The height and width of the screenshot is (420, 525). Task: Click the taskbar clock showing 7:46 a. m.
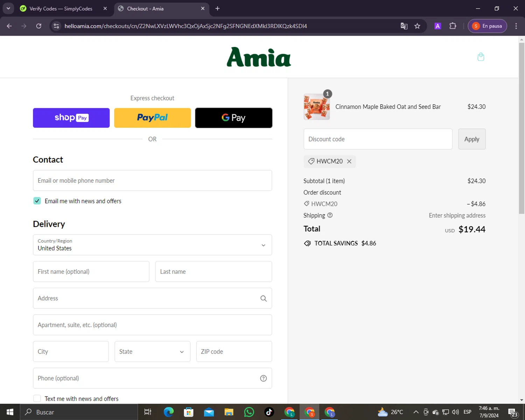click(489, 412)
